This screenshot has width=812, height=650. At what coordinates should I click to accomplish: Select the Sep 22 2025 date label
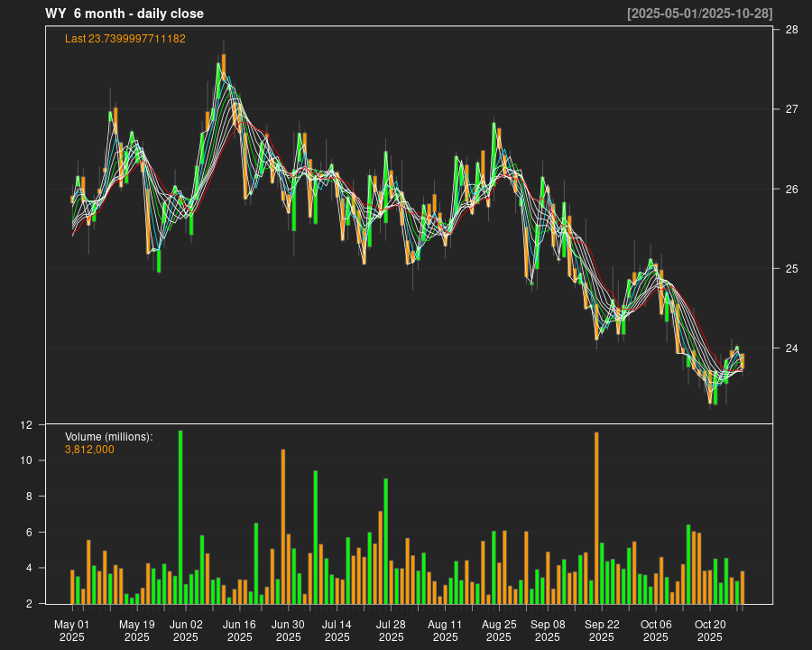point(602,630)
